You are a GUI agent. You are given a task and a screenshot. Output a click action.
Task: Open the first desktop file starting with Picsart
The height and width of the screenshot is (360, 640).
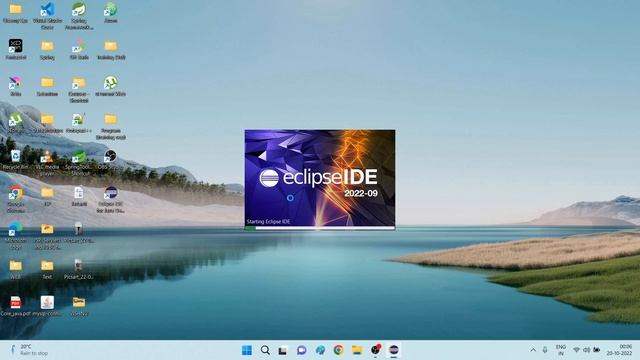pos(79,233)
